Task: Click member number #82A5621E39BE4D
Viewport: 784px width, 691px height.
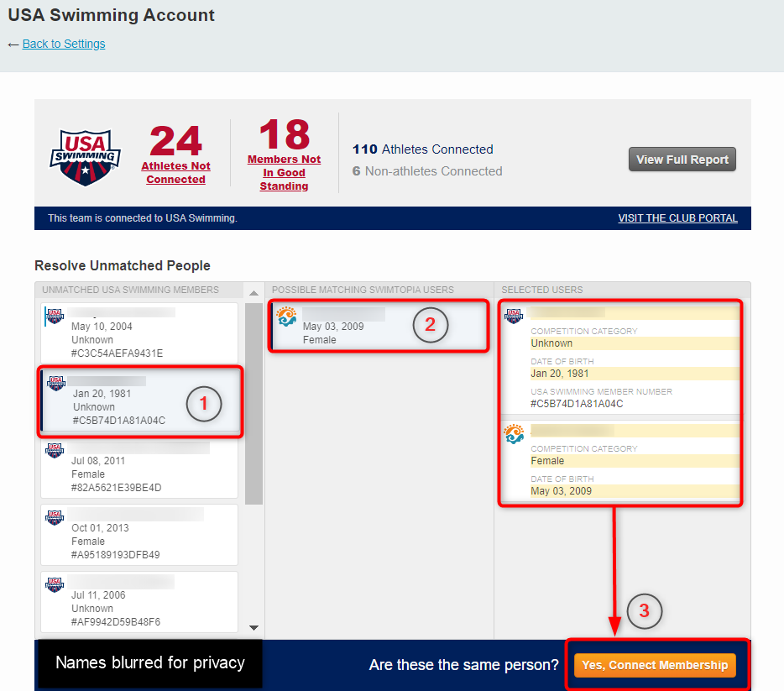Action: (x=117, y=488)
